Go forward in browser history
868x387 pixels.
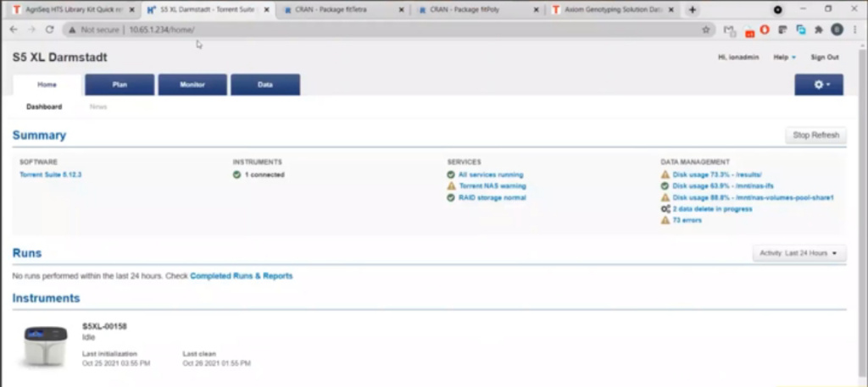[31, 30]
